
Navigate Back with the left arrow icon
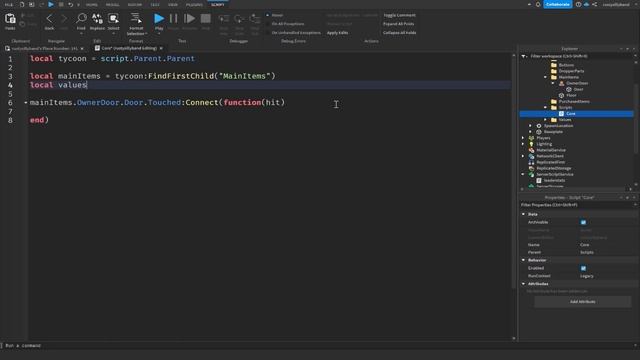tap(49, 18)
